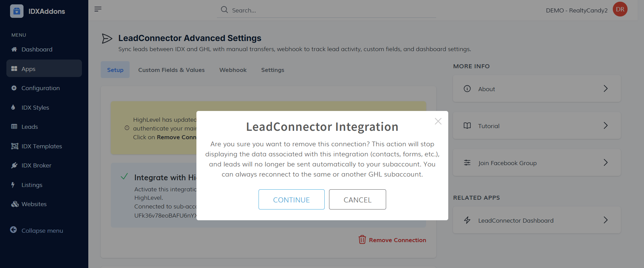
Task: Click the IDXAddons logo icon
Action: coord(16,11)
